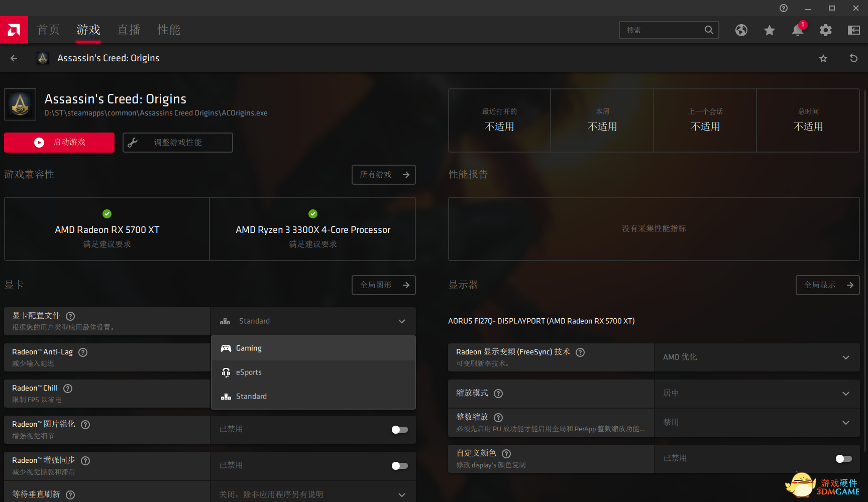Screen dimensions: 868x502
Task: Click the search magnifier icon
Action: point(709,30)
